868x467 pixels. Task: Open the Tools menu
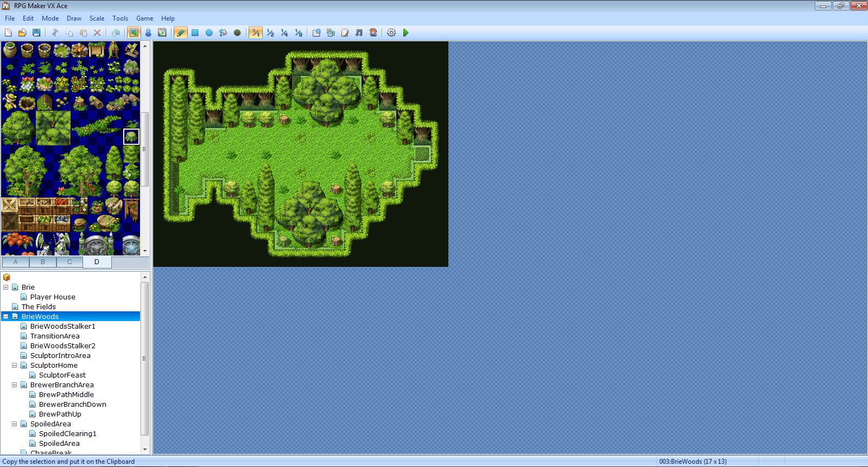[120, 18]
